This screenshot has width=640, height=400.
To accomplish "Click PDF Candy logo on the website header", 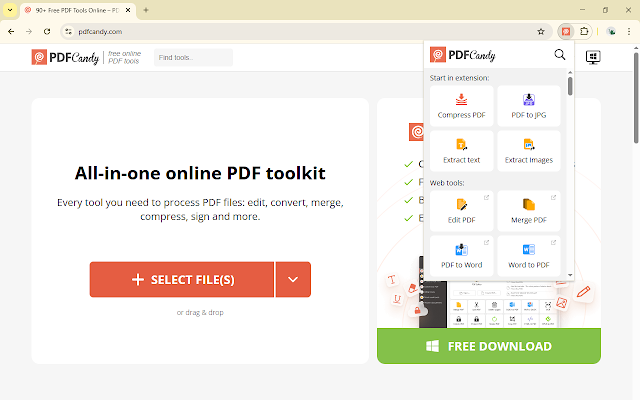I will [x=65, y=58].
